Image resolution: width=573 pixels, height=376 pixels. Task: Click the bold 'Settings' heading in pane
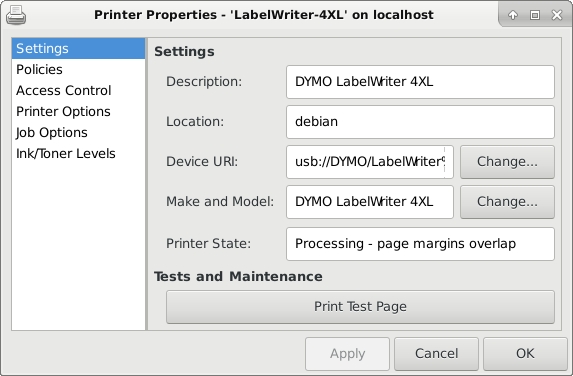pyautogui.click(x=185, y=52)
